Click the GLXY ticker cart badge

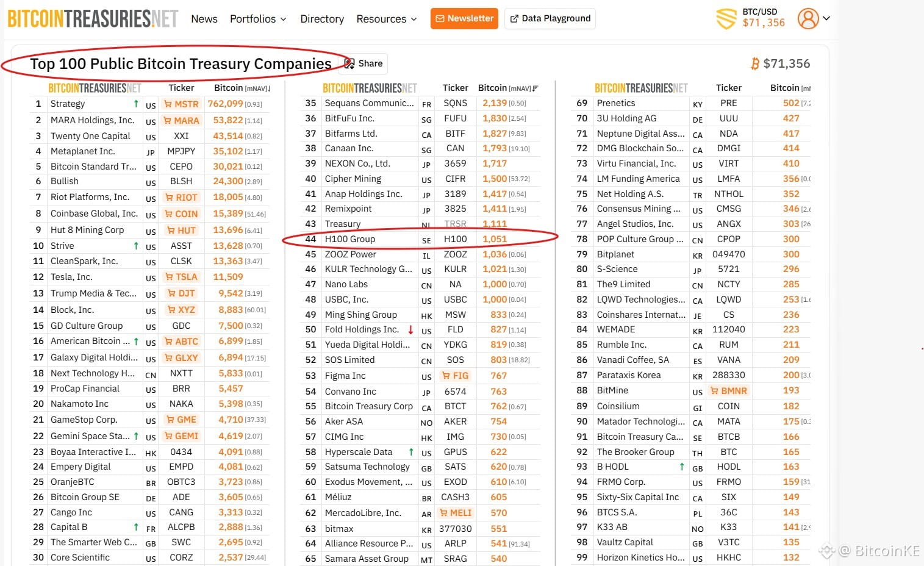[x=181, y=358]
